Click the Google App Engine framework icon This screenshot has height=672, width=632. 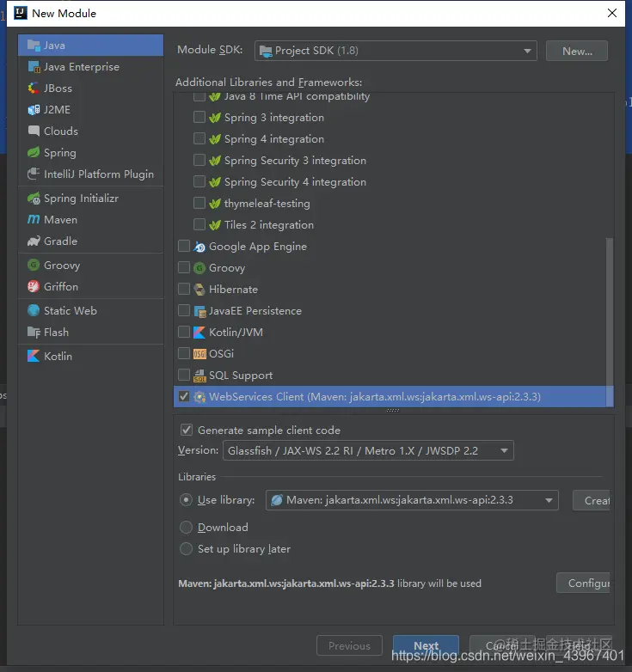(199, 247)
